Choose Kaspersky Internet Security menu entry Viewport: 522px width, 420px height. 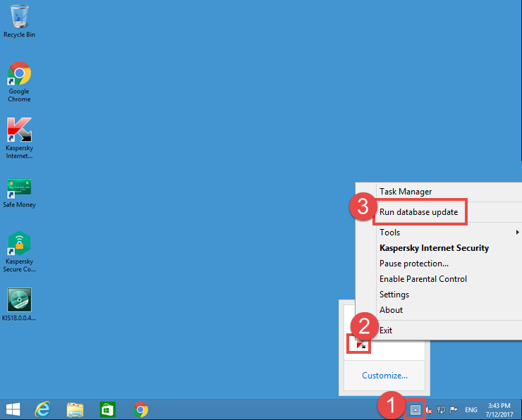pyautogui.click(x=439, y=248)
